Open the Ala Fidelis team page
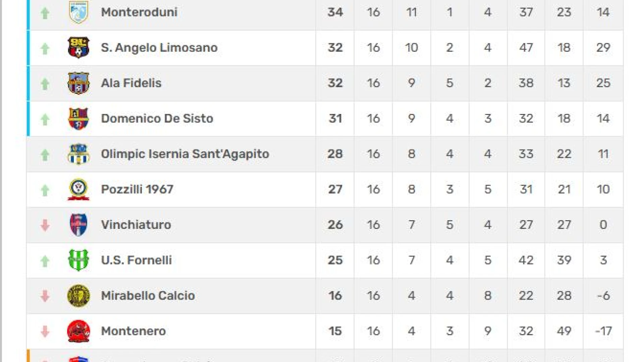This screenshot has width=644, height=362. click(x=131, y=83)
